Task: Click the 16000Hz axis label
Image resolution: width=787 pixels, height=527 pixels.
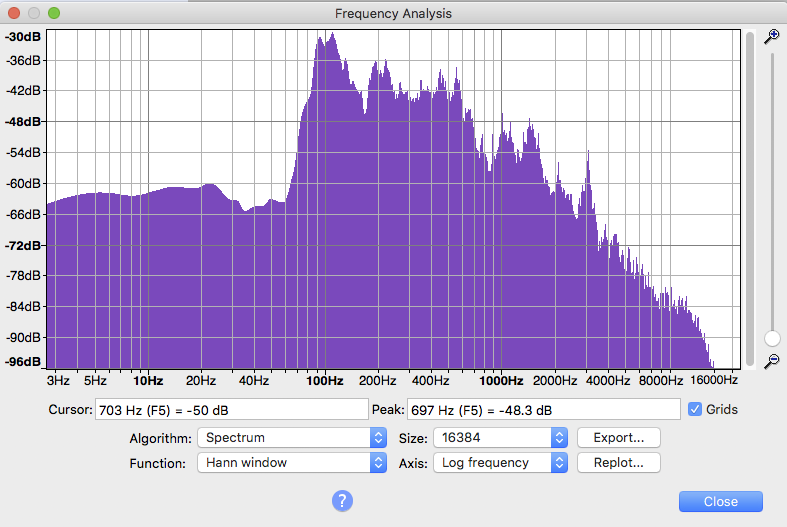Action: pos(714,380)
